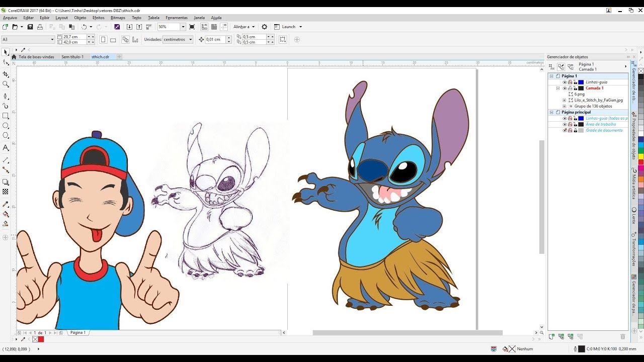This screenshot has width=644, height=362.
Task: Select the Interactive Fill bucket tool
Action: (x=6, y=214)
